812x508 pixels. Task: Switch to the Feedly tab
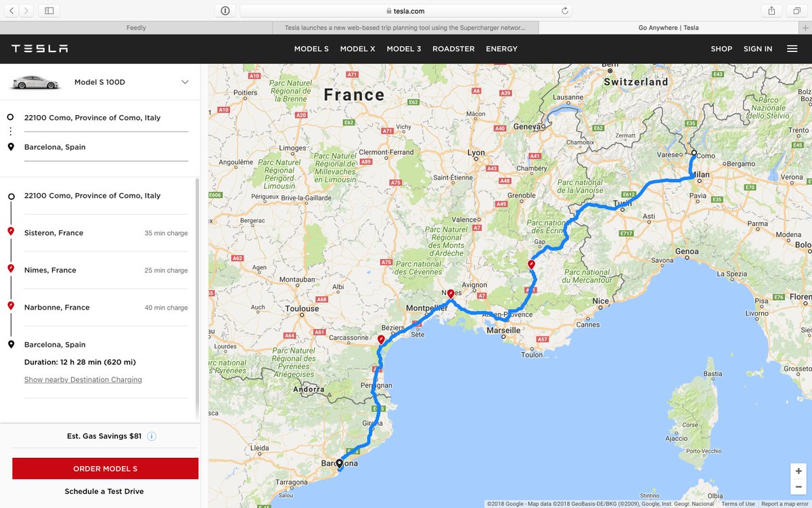(x=136, y=28)
